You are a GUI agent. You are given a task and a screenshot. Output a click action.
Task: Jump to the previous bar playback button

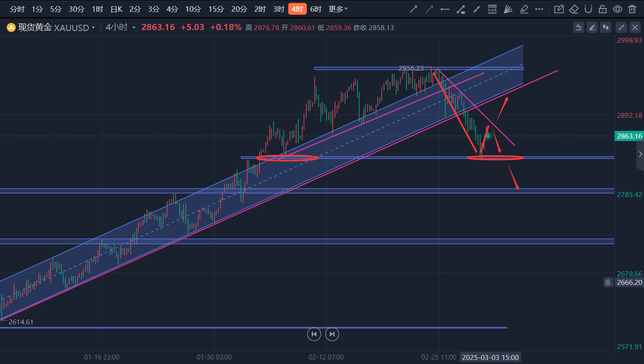point(314,334)
